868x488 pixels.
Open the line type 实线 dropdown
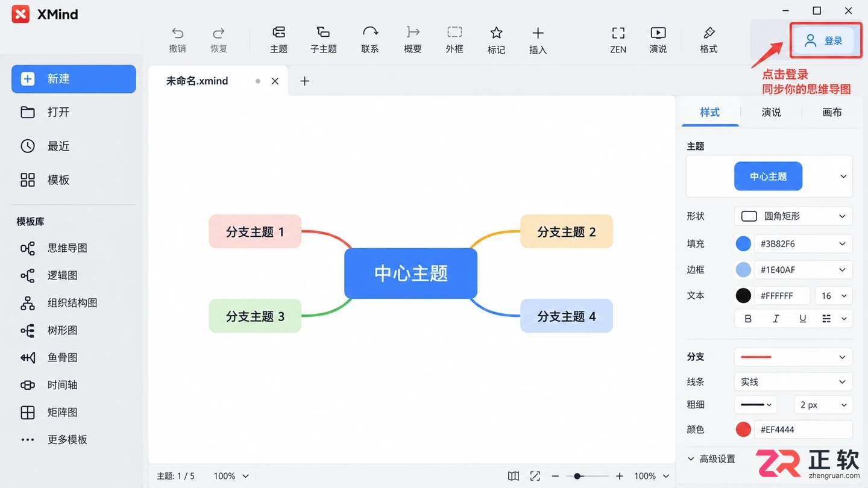(793, 382)
